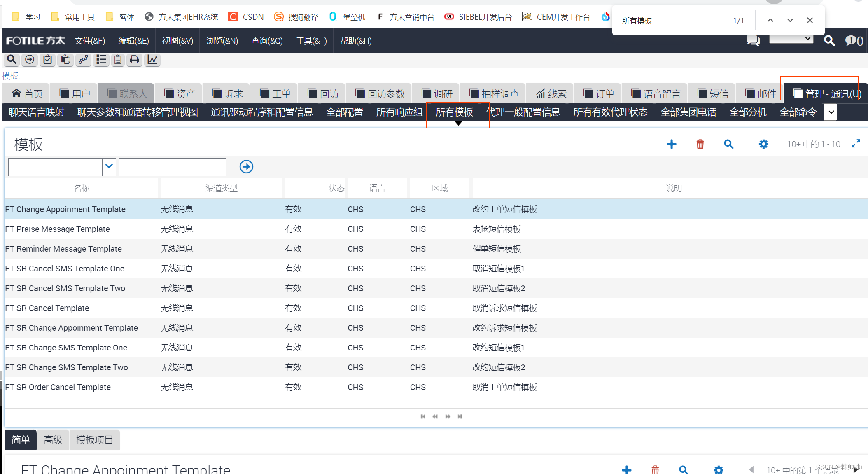Click the go arrow beside search field
868x474 pixels.
tap(246, 167)
